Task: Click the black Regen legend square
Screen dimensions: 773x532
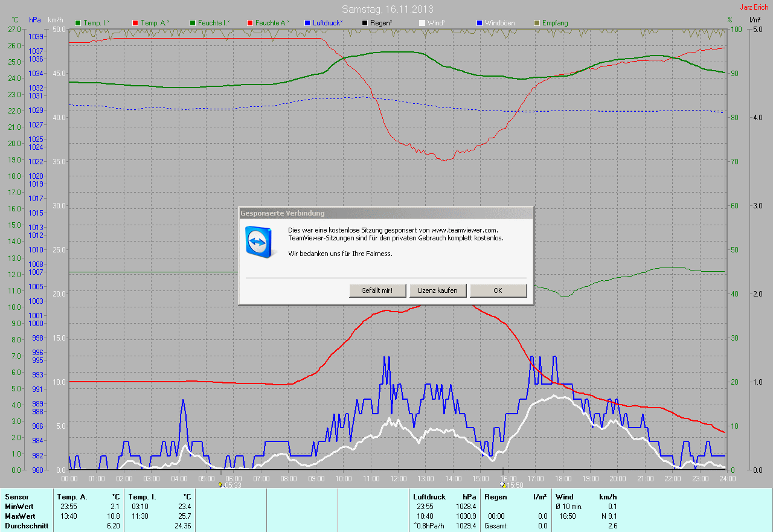Action: [x=364, y=23]
